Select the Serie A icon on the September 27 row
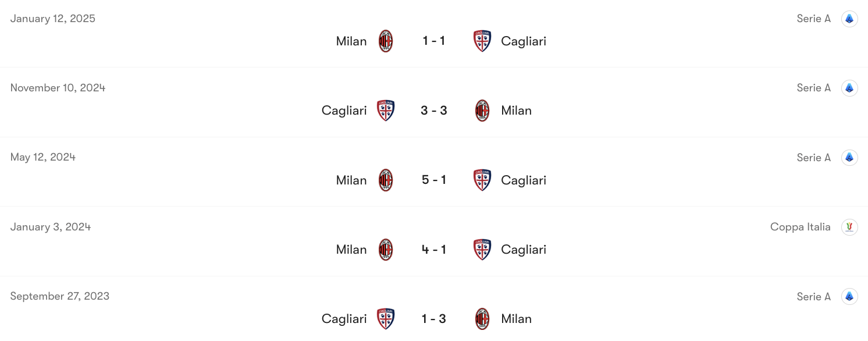 click(x=849, y=296)
